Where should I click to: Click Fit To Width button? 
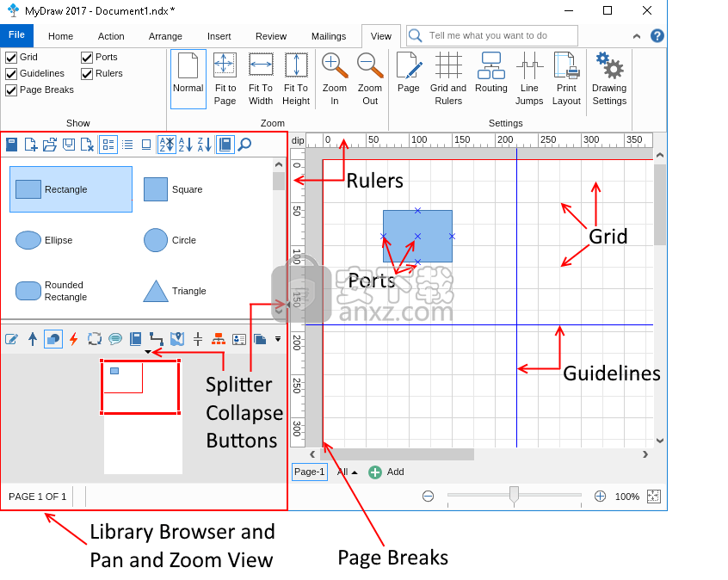[x=261, y=79]
